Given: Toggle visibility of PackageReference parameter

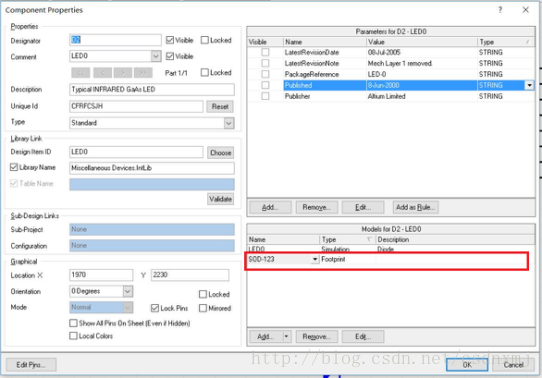Looking at the screenshot, I should click(x=265, y=74).
